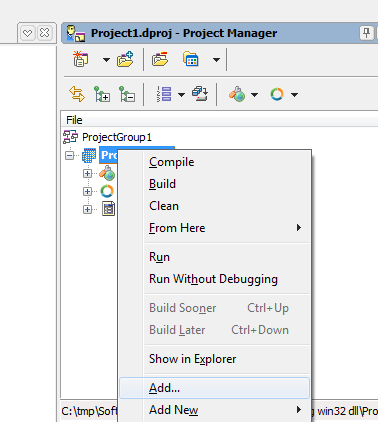Click the Expand All tree icon
Viewport: 378px width, 422px height.
tap(102, 94)
